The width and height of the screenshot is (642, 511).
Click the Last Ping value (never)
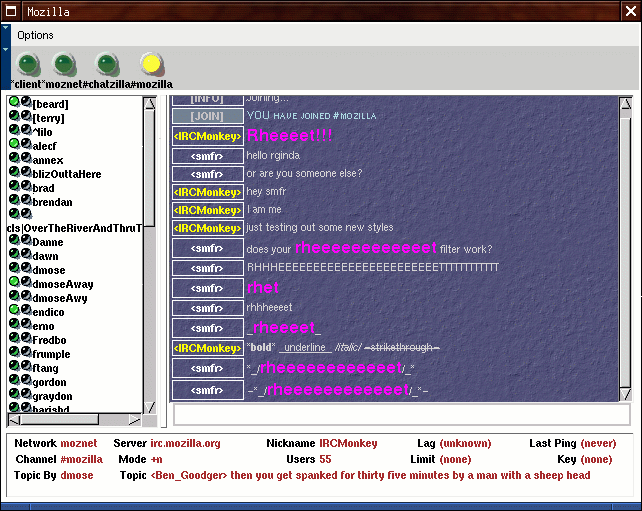(598, 443)
